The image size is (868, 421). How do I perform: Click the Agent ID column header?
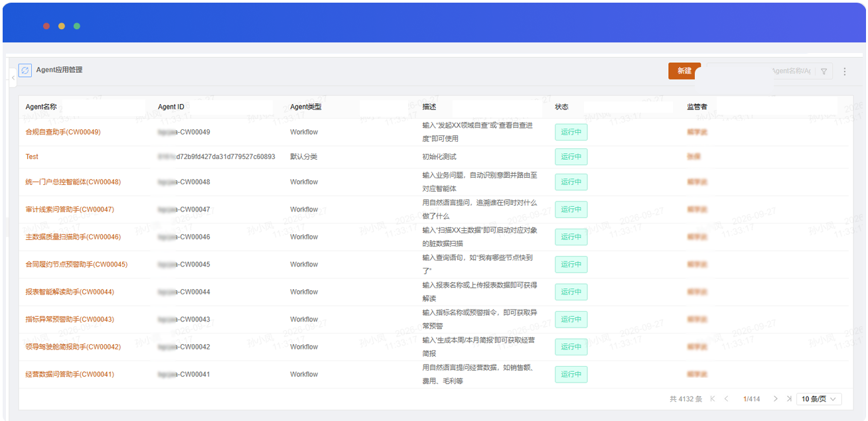[171, 107]
